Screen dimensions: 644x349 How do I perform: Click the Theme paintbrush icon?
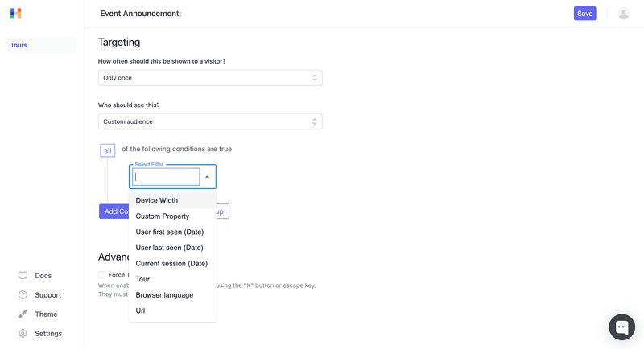pyautogui.click(x=23, y=314)
